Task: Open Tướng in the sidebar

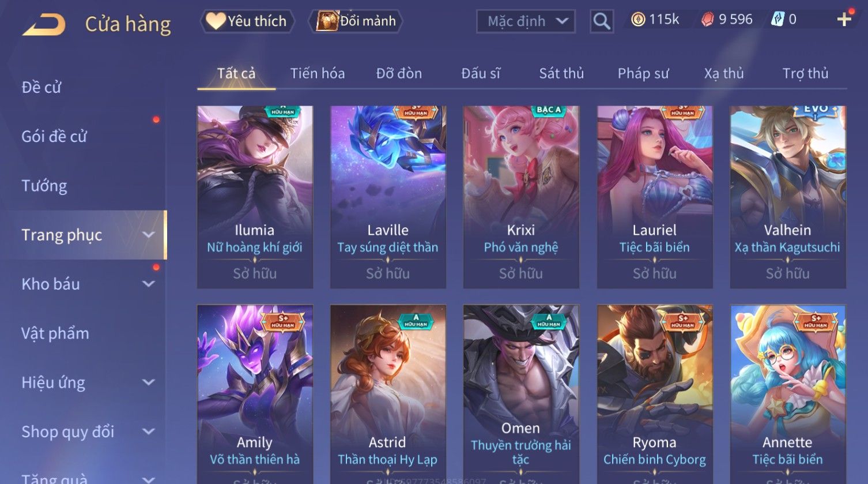Action: (44, 186)
